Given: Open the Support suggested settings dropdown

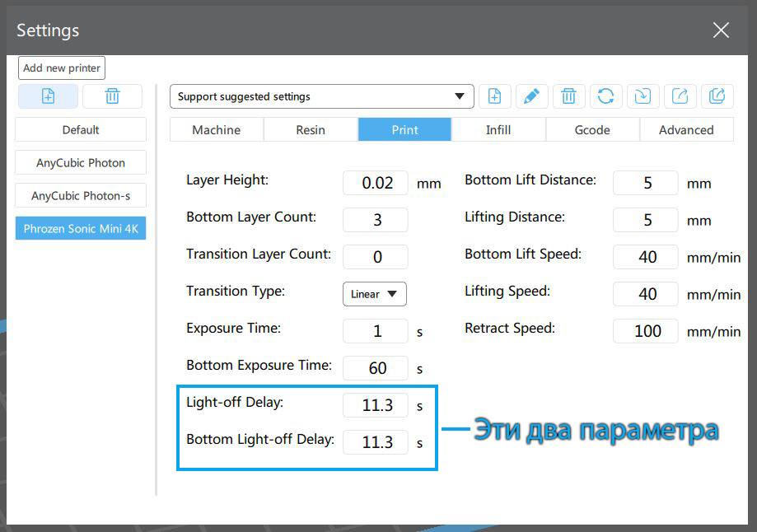Looking at the screenshot, I should [321, 96].
